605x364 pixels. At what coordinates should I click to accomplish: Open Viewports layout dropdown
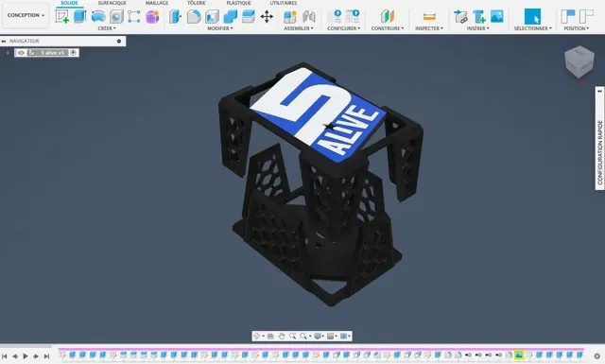tap(344, 337)
